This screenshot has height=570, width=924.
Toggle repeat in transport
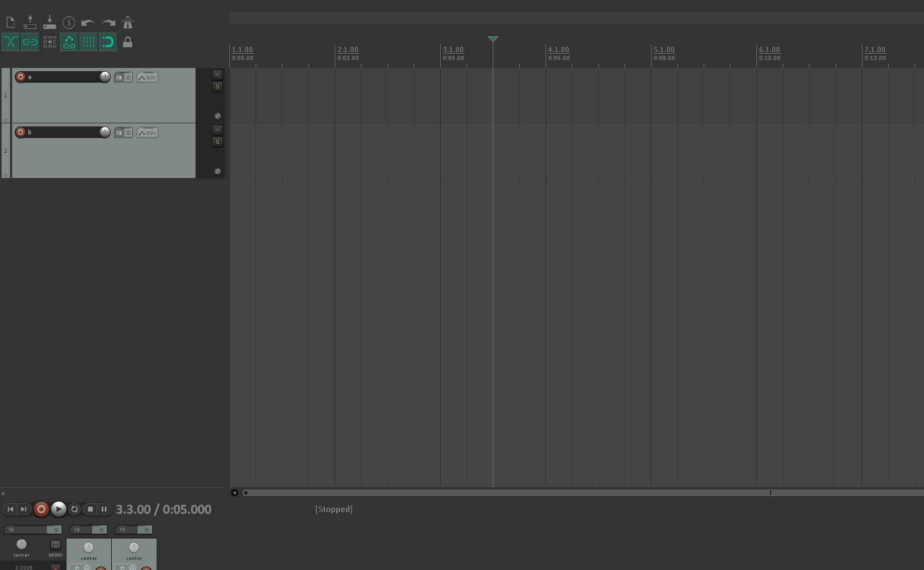point(74,509)
